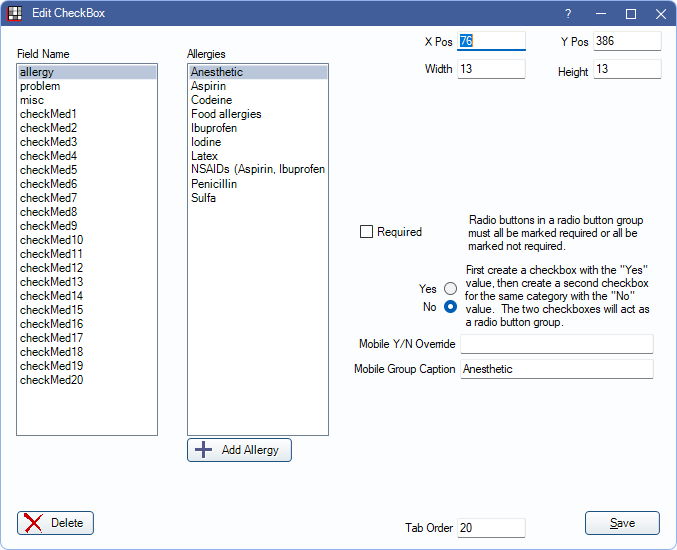This screenshot has height=550, width=677.
Task: Focus the Mobile Y/N Override field
Action: 555,344
